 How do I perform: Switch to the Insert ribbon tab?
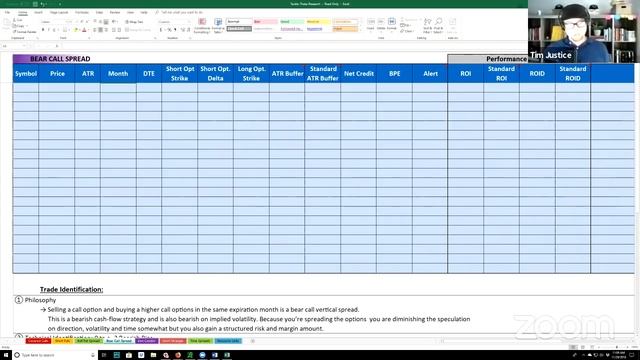coord(38,13)
